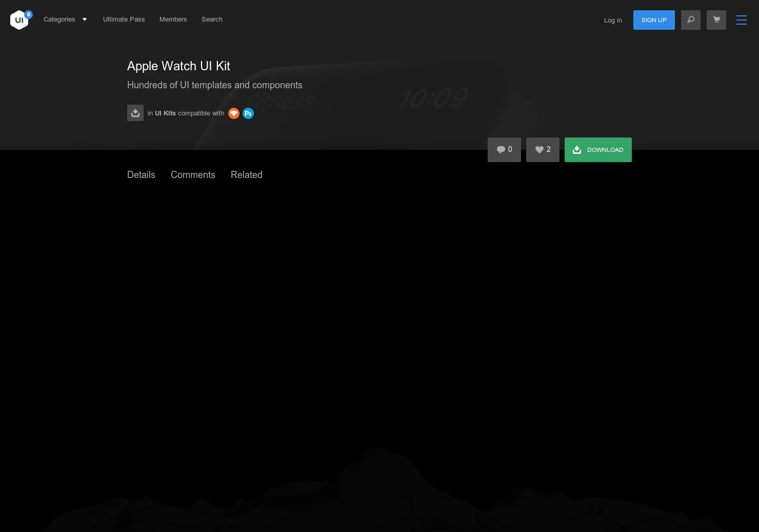This screenshot has height=532, width=759.
Task: Click the download tray icon near the title
Action: (135, 113)
